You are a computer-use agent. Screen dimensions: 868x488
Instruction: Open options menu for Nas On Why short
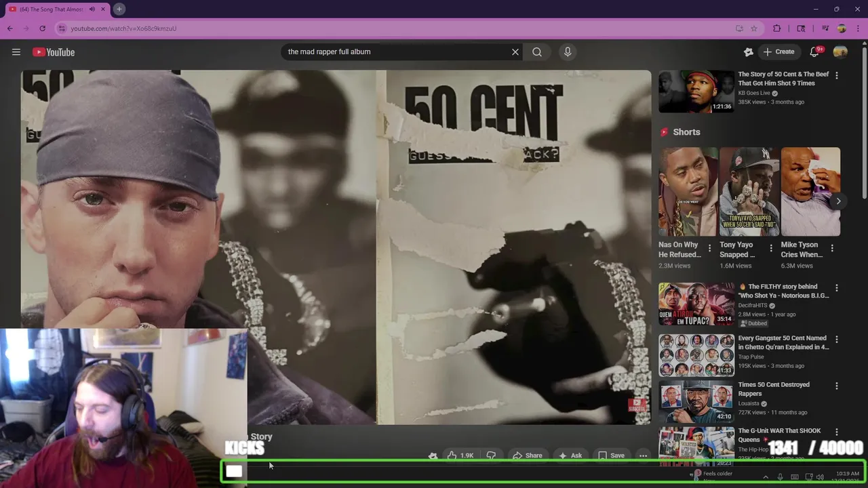(709, 248)
